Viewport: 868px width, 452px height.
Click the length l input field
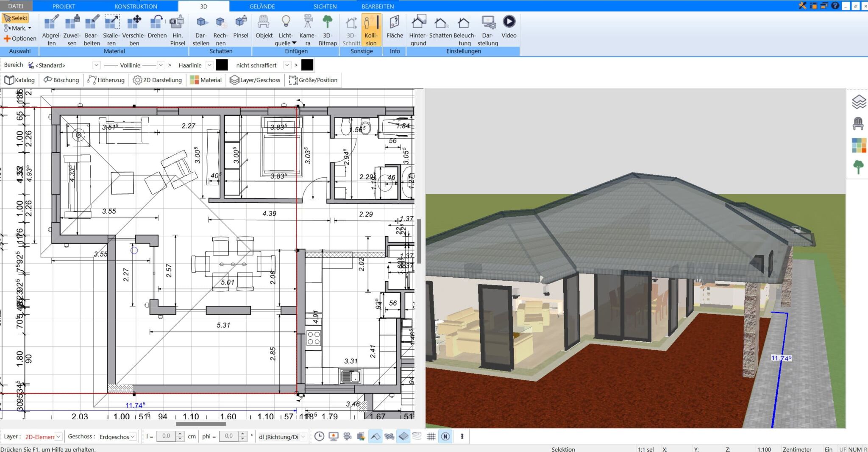point(166,436)
